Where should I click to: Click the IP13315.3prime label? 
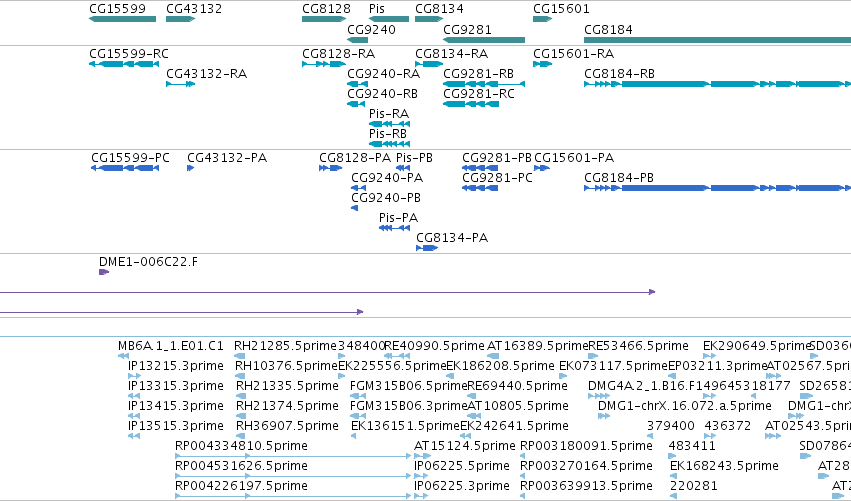click(175, 386)
